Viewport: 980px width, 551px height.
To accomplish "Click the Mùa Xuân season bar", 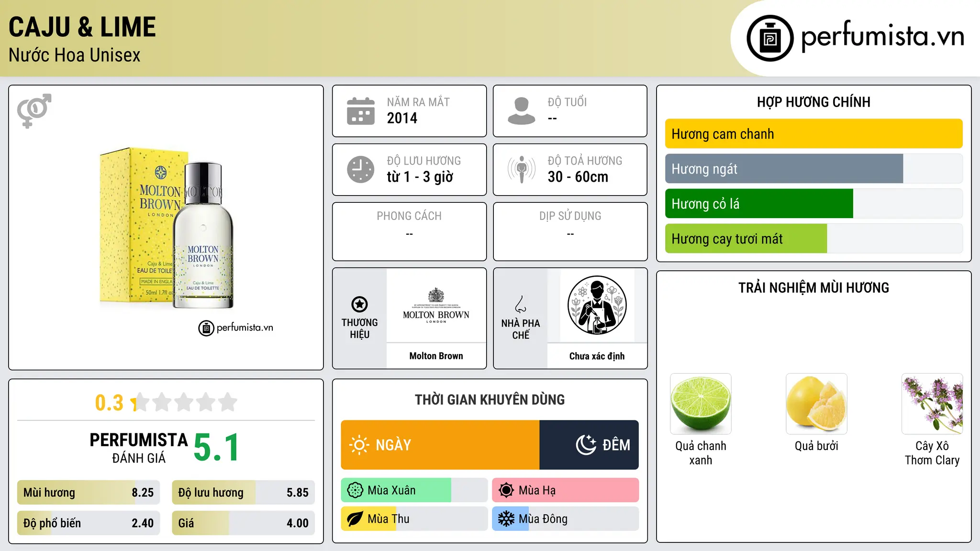I will (414, 490).
